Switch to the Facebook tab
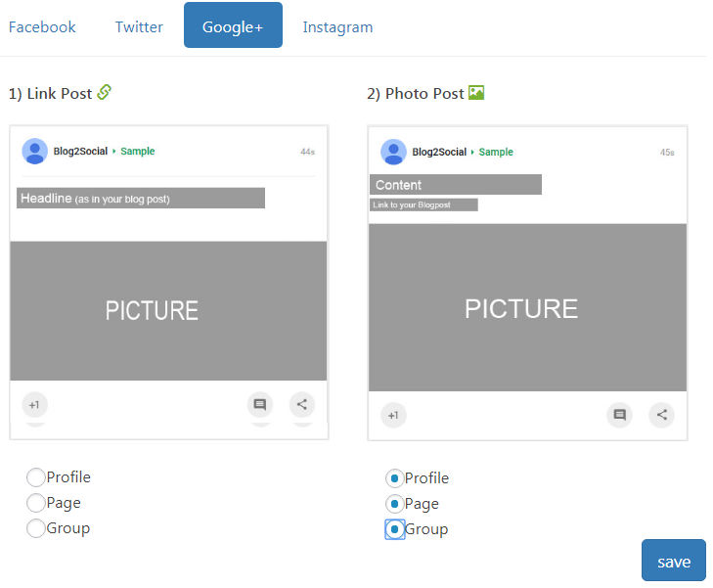Viewport: 713px width, 588px height. (42, 26)
